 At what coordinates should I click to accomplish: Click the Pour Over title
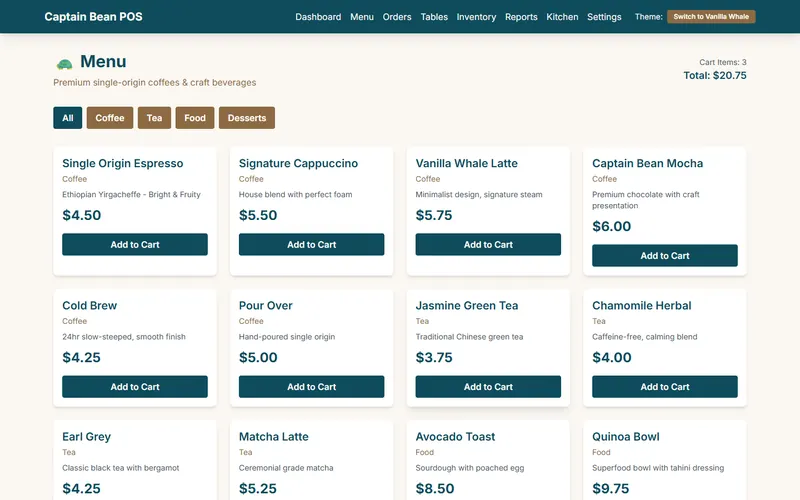click(x=265, y=306)
